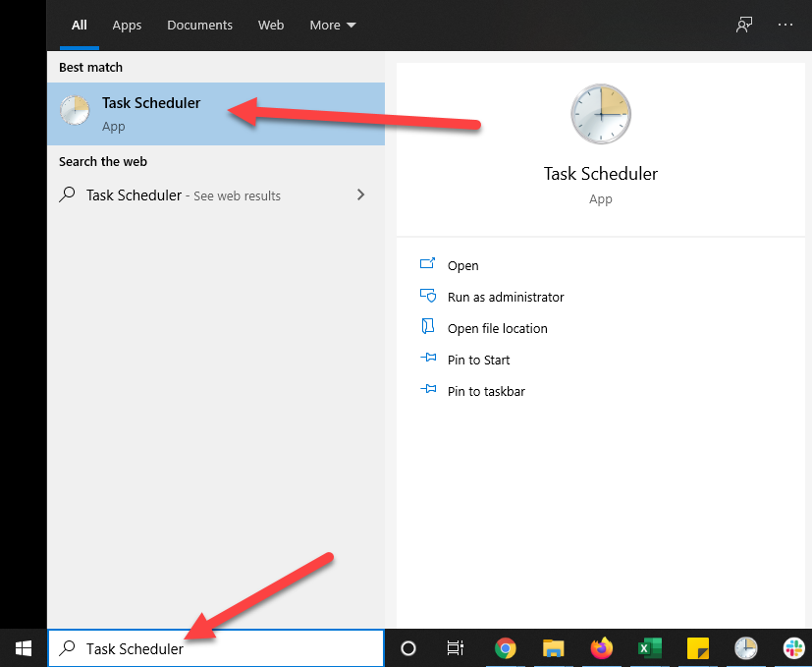Open Task View icon on taskbar
This screenshot has width=812, height=667.
(456, 647)
